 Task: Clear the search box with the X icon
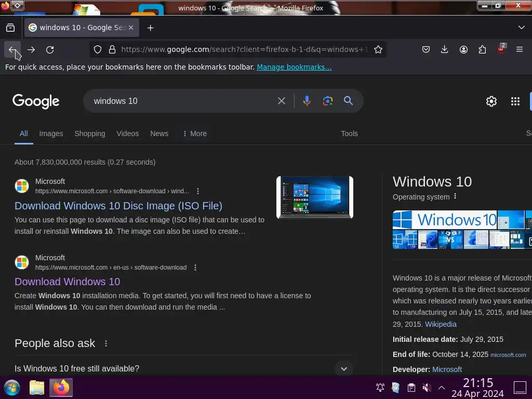(281, 101)
